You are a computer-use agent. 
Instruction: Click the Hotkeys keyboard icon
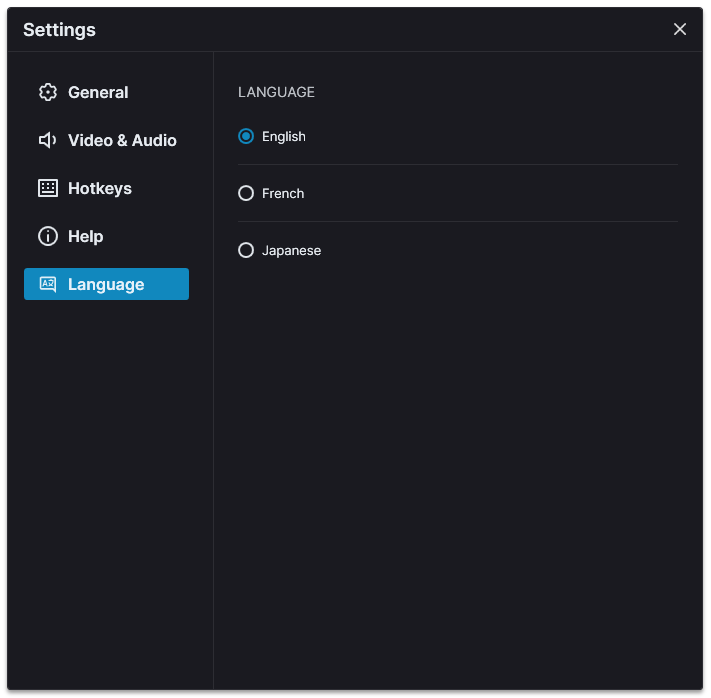(x=48, y=188)
